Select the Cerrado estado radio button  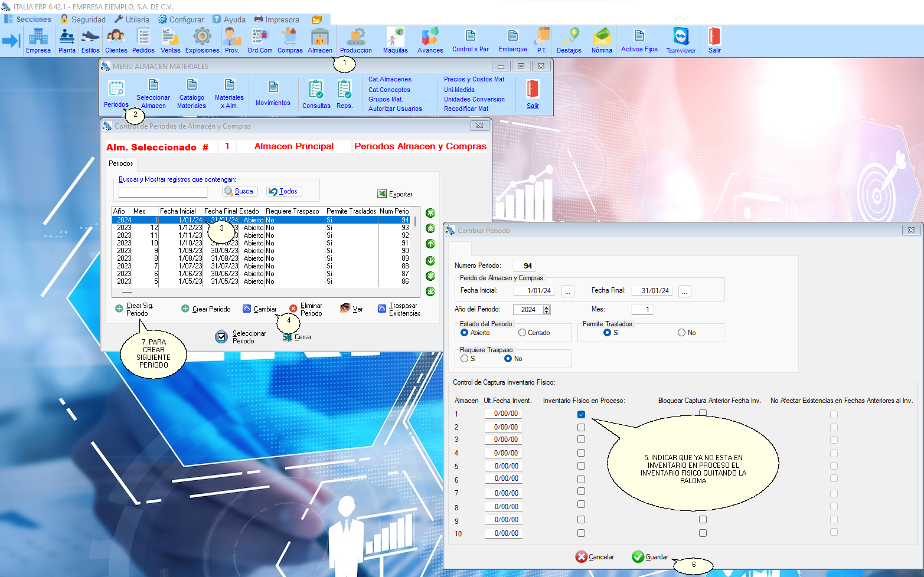[523, 333]
